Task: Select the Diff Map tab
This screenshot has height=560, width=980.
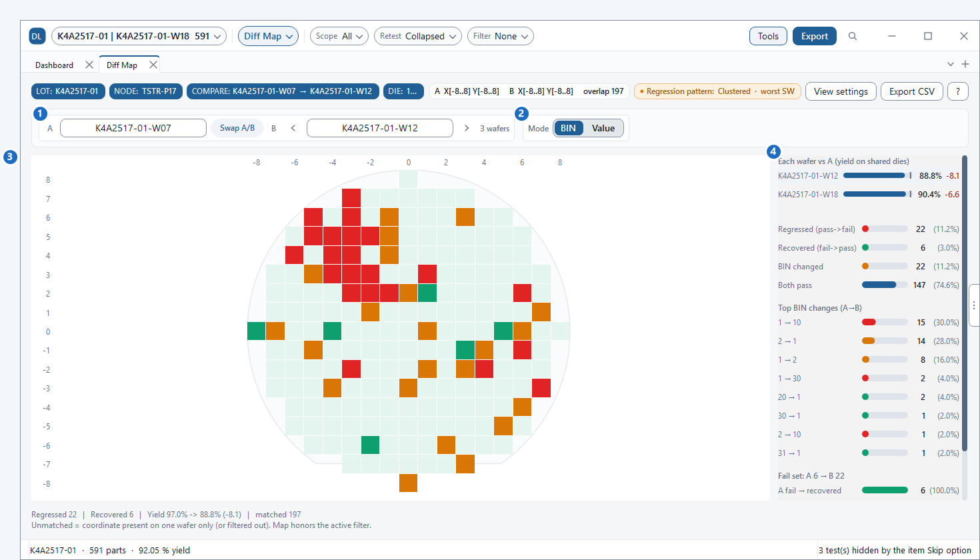Action: pyautogui.click(x=122, y=65)
